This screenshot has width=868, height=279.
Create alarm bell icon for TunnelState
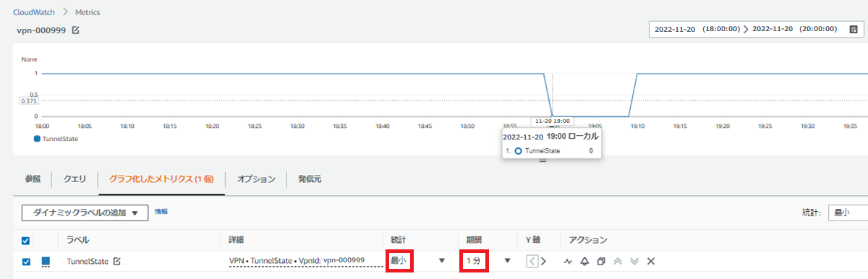pyautogui.click(x=584, y=261)
